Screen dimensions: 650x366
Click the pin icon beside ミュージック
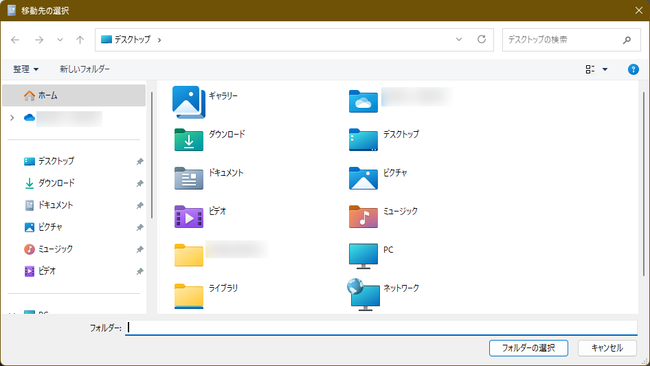(x=140, y=249)
